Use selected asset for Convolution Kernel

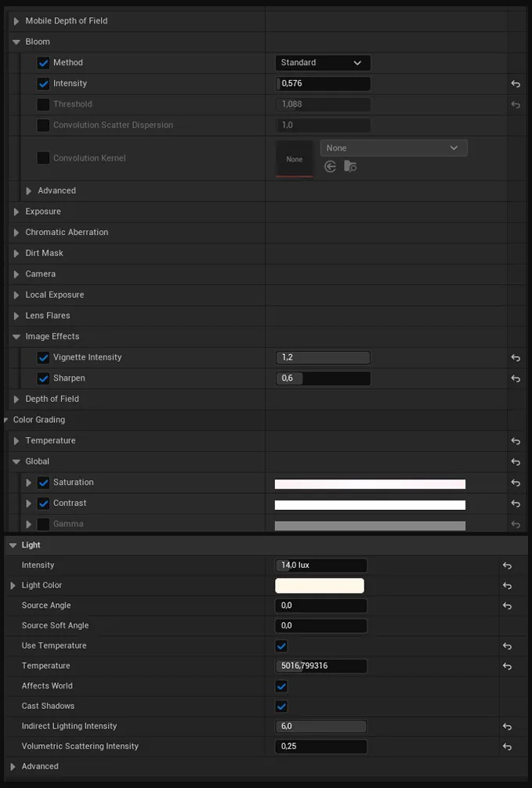pos(331,166)
